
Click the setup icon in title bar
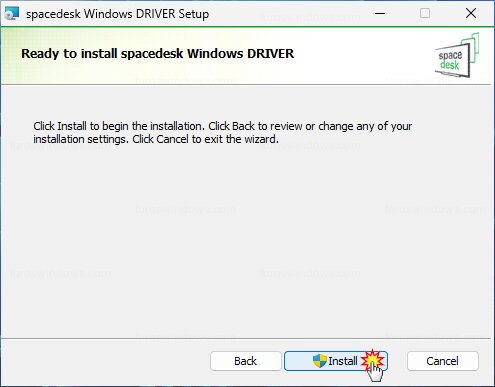click(12, 14)
